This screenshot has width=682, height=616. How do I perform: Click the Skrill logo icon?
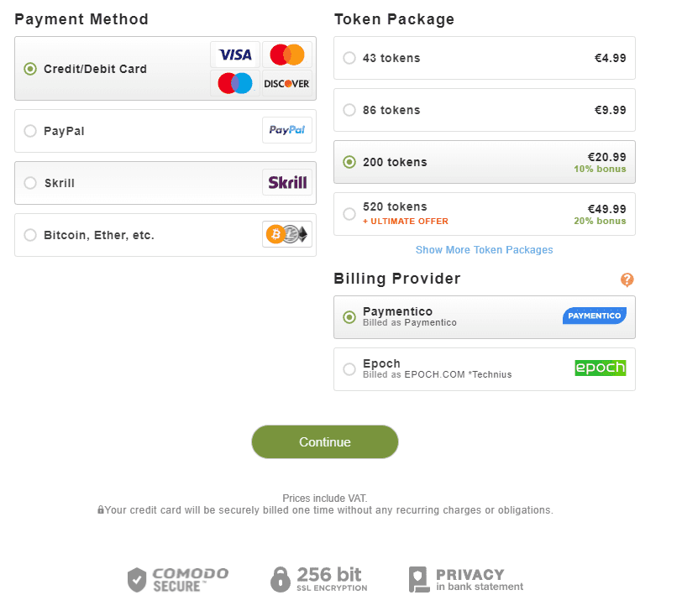[x=287, y=182]
